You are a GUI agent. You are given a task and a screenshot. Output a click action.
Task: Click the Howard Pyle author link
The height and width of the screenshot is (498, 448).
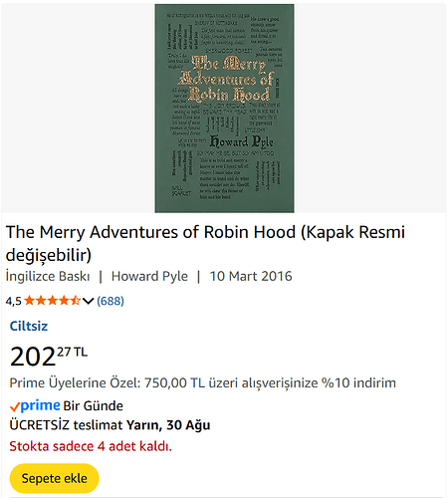click(149, 276)
